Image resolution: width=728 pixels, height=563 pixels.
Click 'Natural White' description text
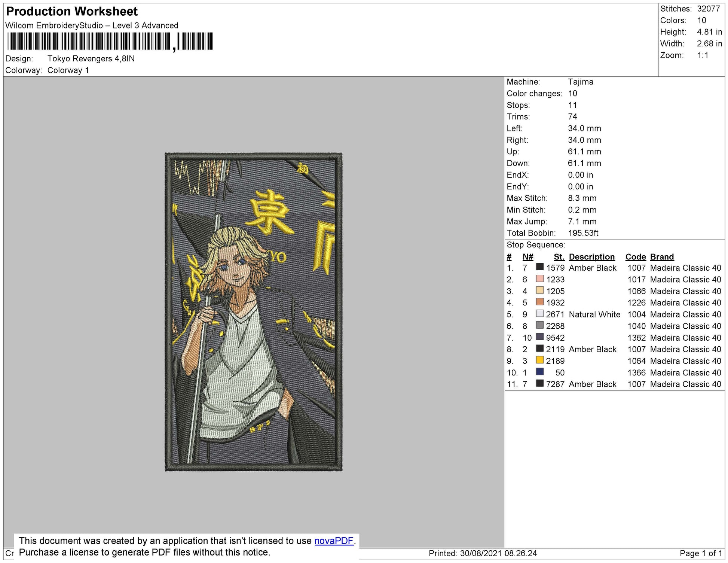(594, 314)
